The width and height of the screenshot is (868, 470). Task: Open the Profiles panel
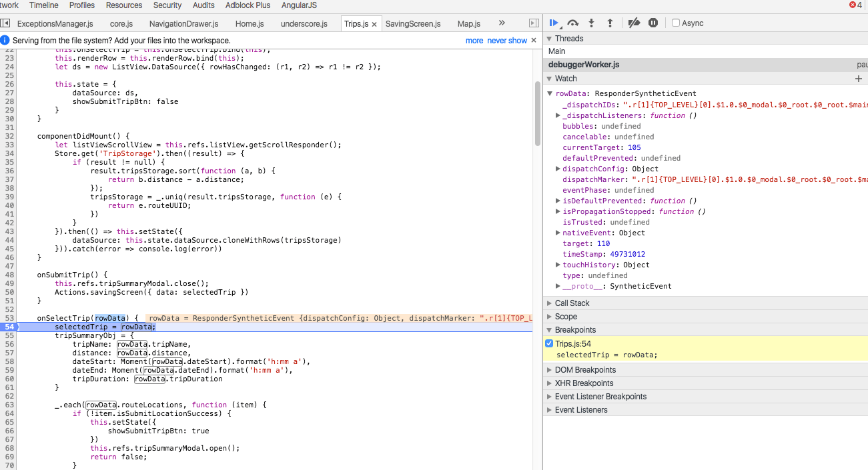point(82,5)
